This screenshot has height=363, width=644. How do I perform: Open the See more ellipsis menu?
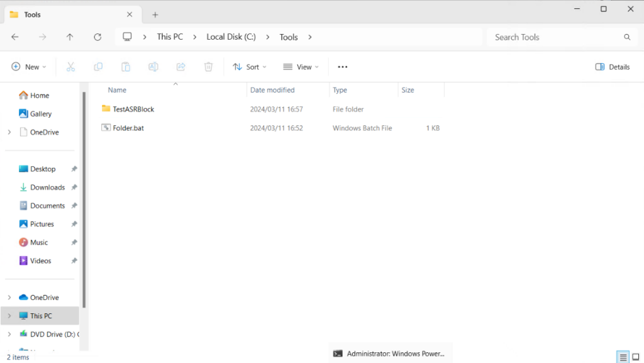(342, 66)
